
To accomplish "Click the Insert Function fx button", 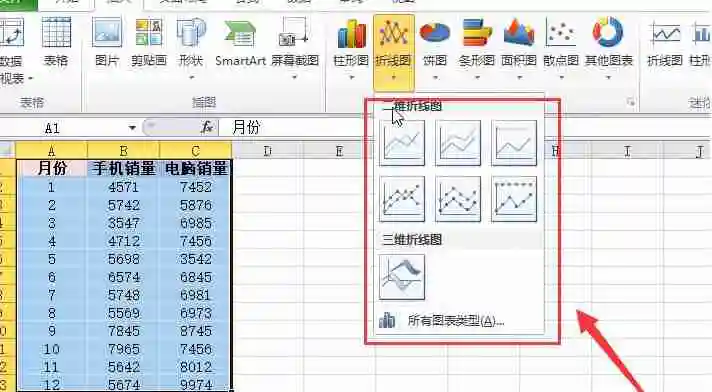I will pos(207,128).
